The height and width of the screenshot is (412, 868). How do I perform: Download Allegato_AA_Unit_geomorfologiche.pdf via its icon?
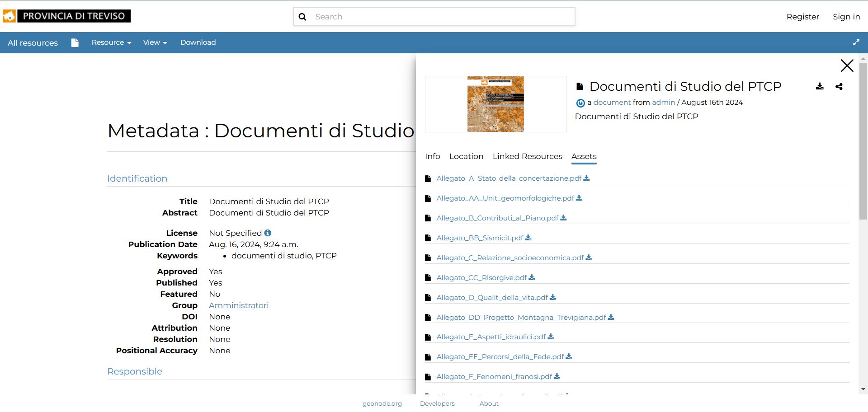pyautogui.click(x=579, y=198)
